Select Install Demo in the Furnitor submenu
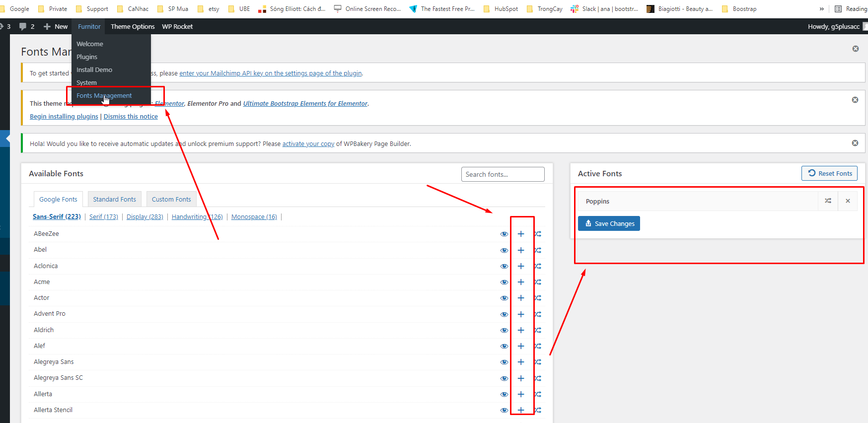The height and width of the screenshot is (423, 868). point(94,70)
